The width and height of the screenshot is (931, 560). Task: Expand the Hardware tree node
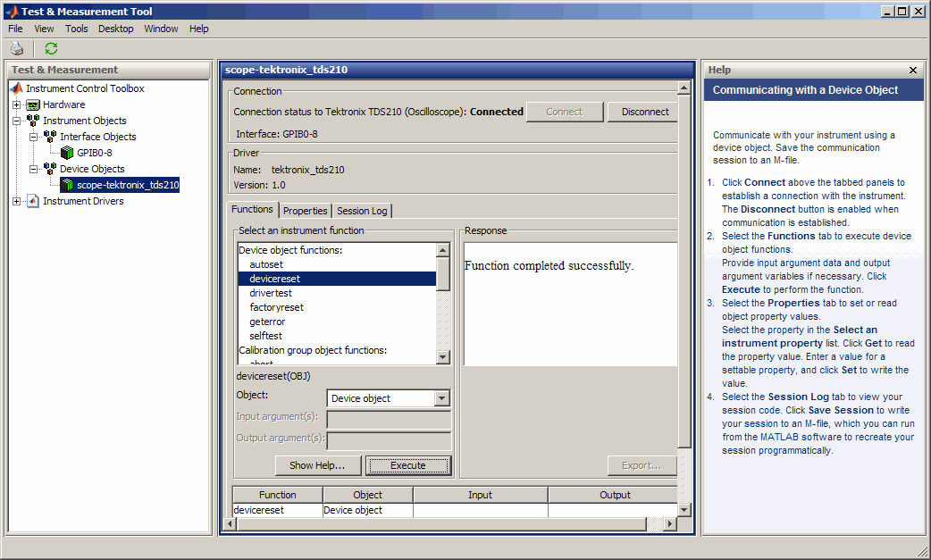[16, 104]
